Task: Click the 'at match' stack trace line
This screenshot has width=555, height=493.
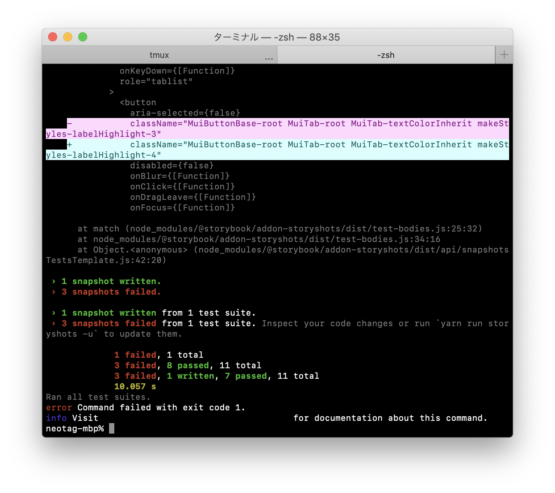Action: (x=280, y=229)
